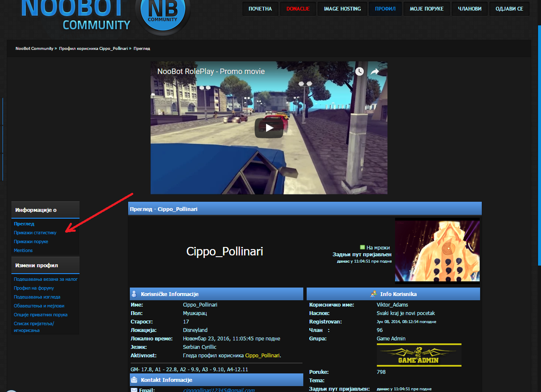The width and height of the screenshot is (541, 392).
Task: Open the Mentions sidebar link
Action: [23, 250]
